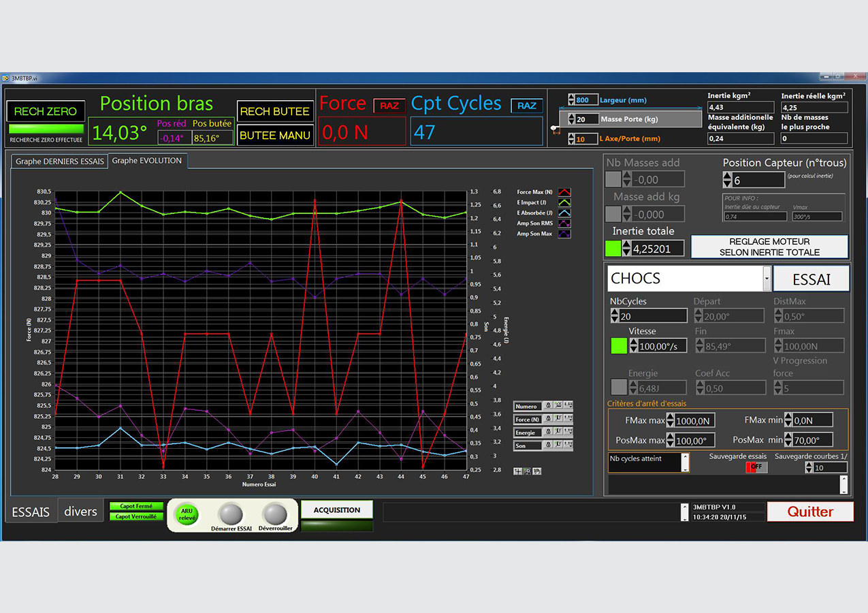Switch to Graphe DERNIERS ESSAIS tab
The height and width of the screenshot is (613, 868).
point(60,161)
